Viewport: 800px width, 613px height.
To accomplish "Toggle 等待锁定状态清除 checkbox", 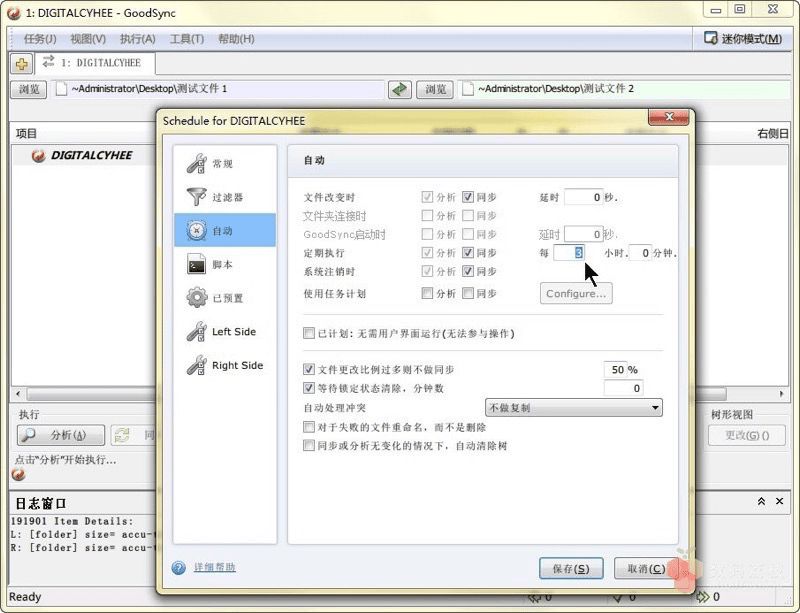I will click(309, 388).
